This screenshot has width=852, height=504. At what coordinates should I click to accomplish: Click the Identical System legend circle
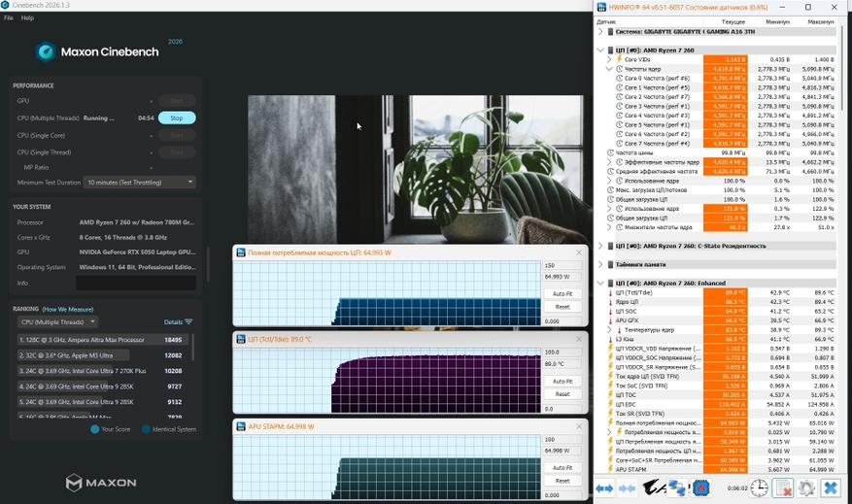tap(146, 429)
